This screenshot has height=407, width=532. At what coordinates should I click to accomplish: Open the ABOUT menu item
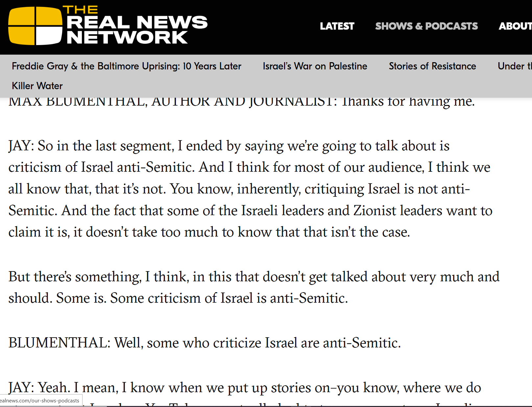coord(515,26)
